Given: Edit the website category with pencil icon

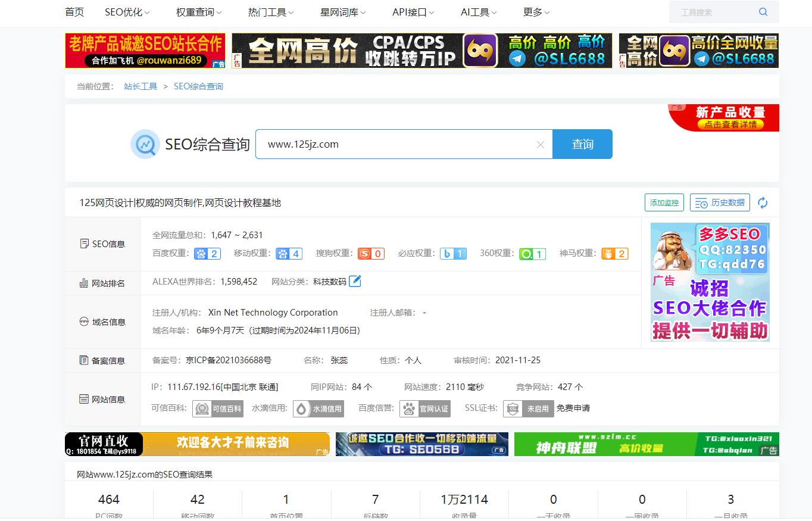Looking at the screenshot, I should (x=355, y=281).
